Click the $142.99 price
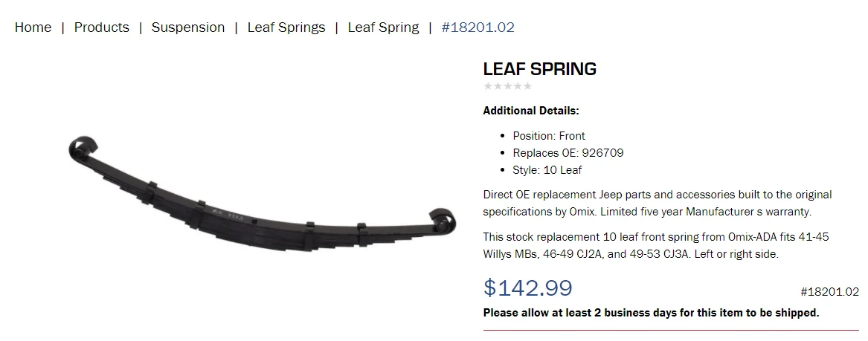The image size is (868, 341). click(x=527, y=288)
